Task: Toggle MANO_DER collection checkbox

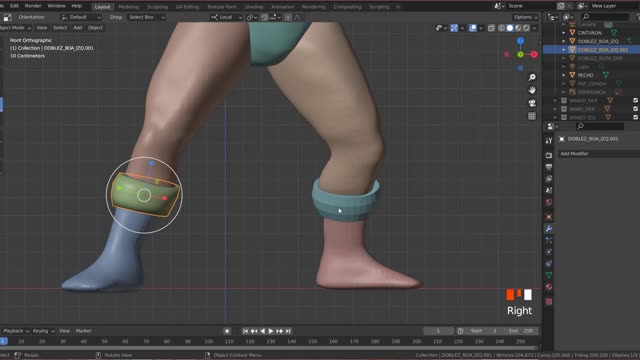Action: pyautogui.click(x=635, y=109)
